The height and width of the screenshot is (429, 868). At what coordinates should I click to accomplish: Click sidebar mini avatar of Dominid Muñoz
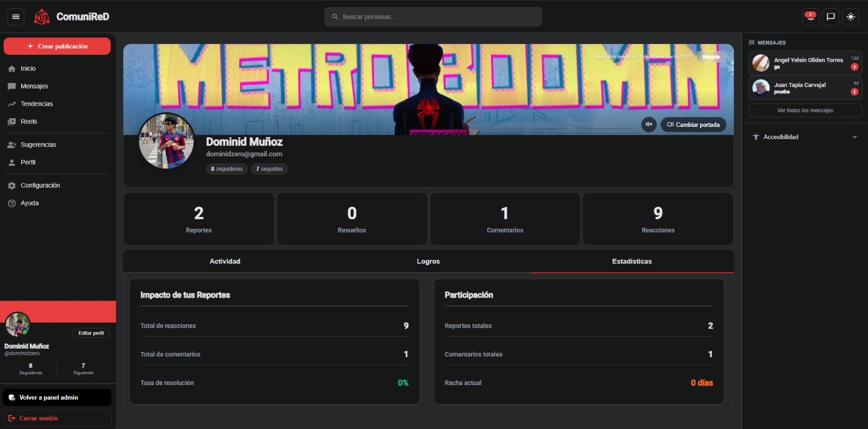17,324
